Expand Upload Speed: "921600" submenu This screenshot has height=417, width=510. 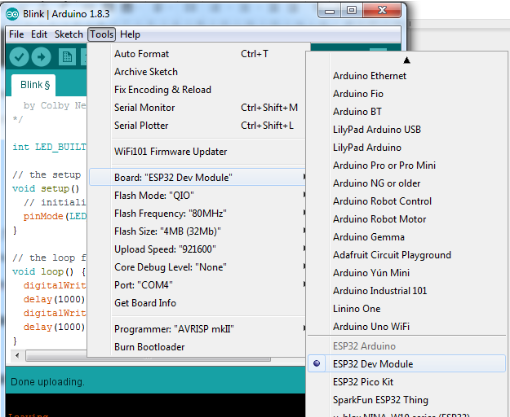tap(197, 249)
